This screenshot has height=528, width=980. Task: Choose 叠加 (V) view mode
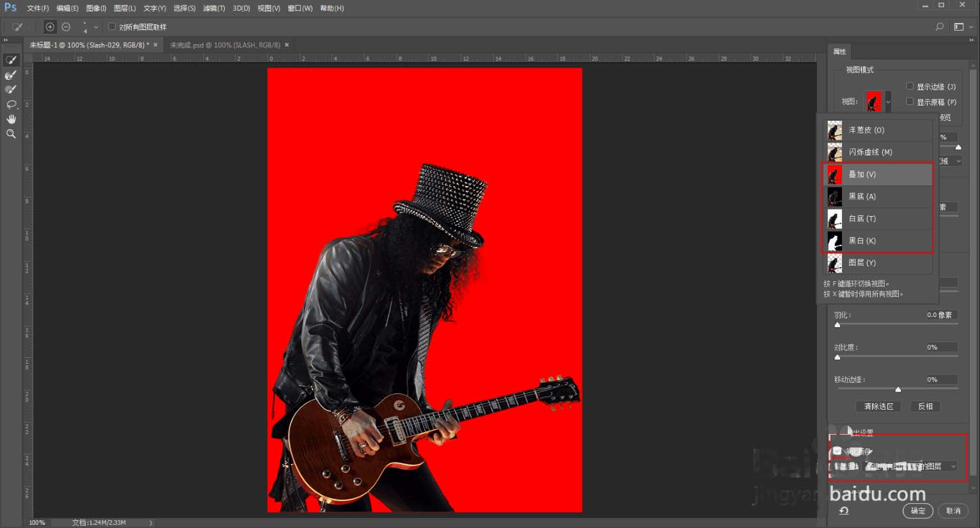point(878,175)
